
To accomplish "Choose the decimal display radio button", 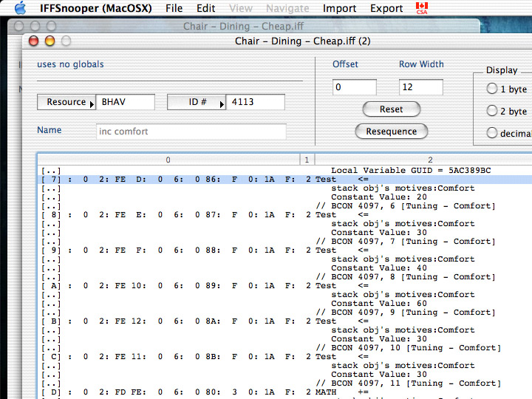I will point(492,133).
